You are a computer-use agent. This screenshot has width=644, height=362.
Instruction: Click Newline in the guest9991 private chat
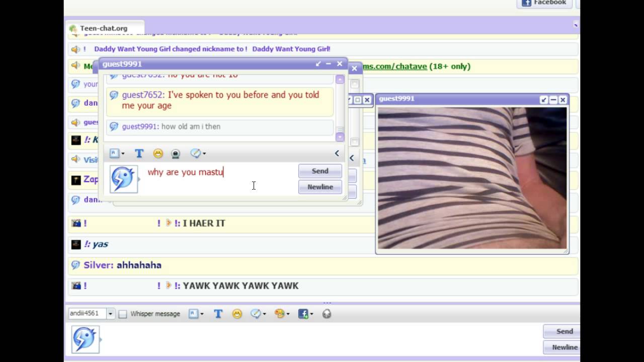(320, 187)
